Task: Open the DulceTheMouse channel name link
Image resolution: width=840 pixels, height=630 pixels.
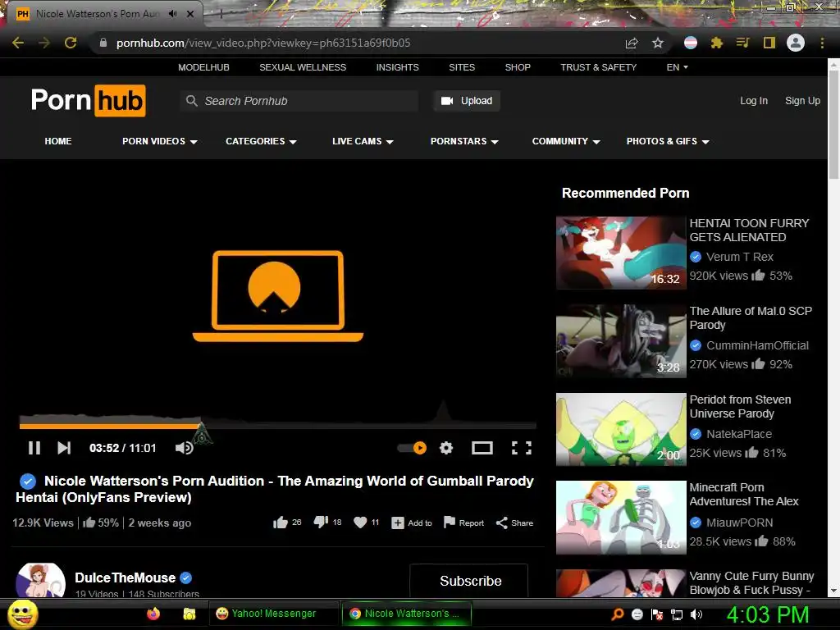Action: tap(125, 577)
